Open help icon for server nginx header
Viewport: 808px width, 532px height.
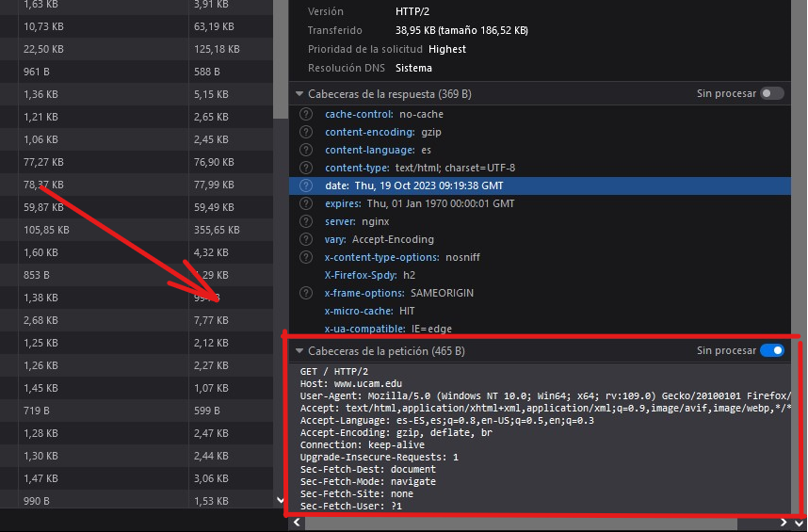coord(306,221)
